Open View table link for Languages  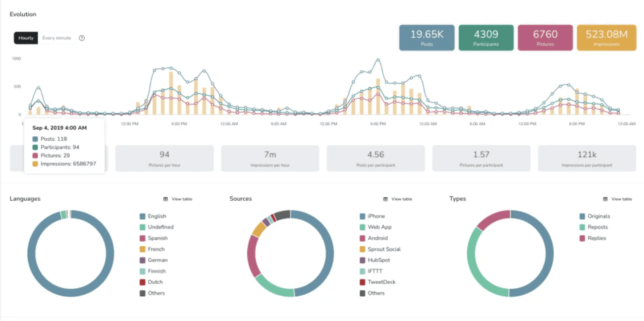coord(182,199)
